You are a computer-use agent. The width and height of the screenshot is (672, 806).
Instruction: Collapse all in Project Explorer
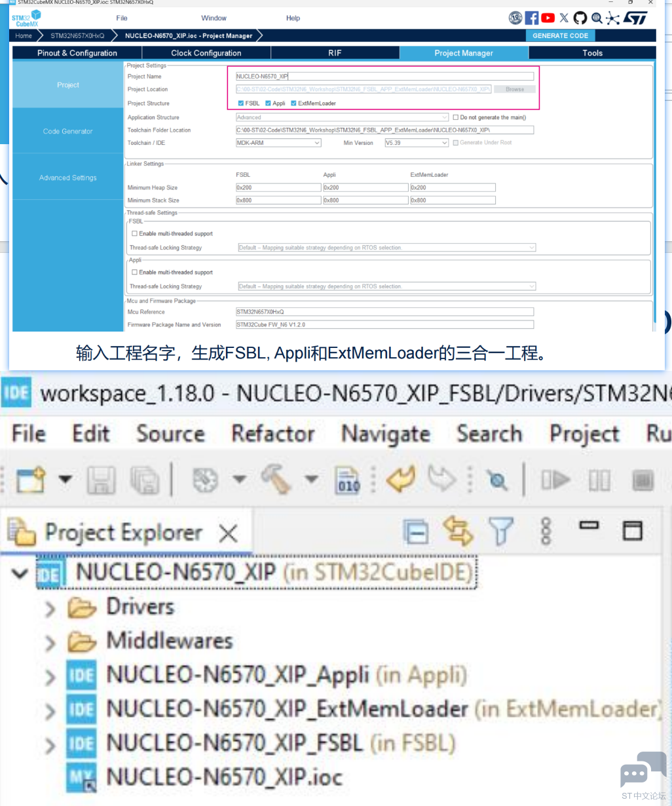[416, 531]
